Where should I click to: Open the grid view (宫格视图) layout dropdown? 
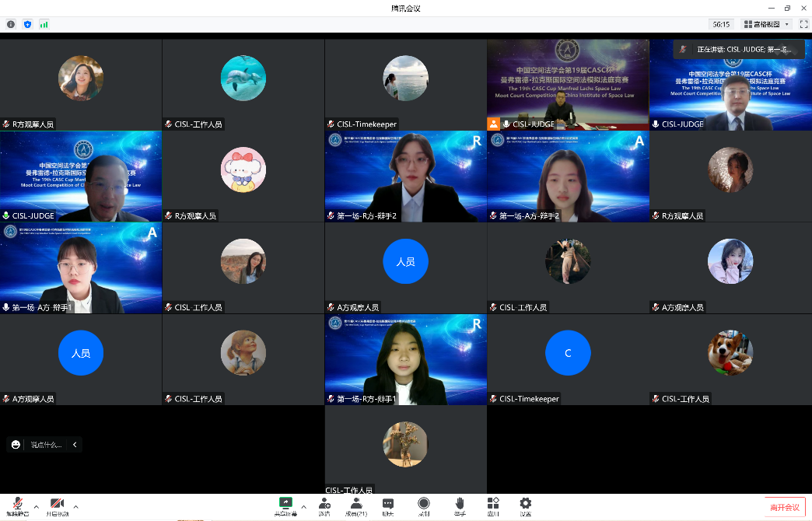pyautogui.click(x=767, y=24)
